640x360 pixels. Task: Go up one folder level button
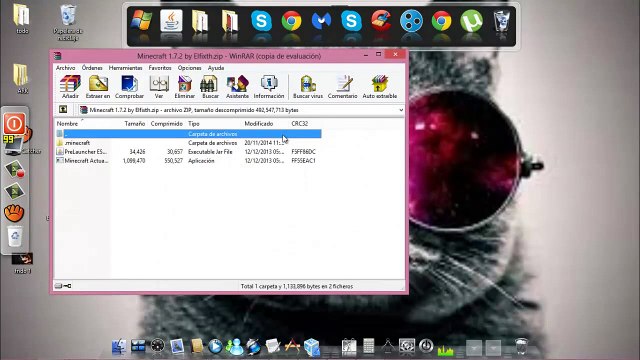click(63, 109)
